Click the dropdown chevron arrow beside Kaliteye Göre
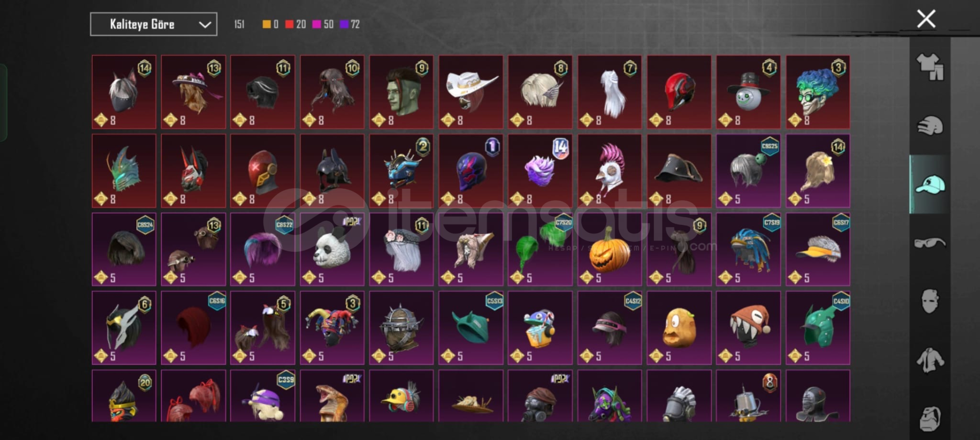Viewport: 980px width, 440px height. [205, 24]
